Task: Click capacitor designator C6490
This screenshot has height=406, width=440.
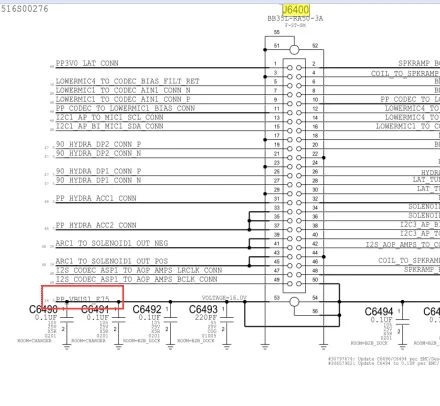Action: [43, 309]
